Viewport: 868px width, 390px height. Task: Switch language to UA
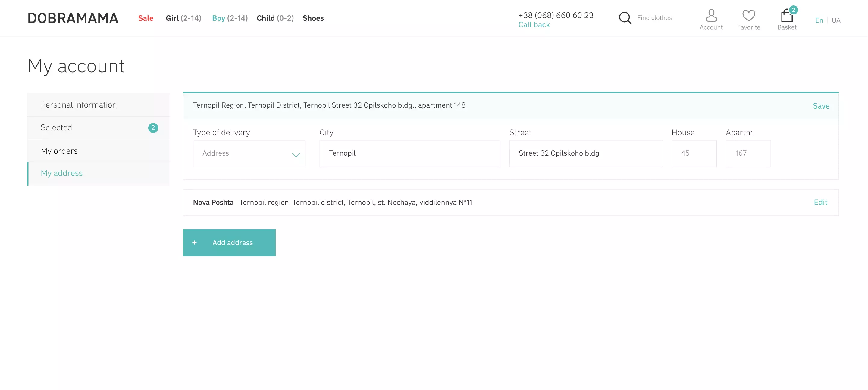836,20
